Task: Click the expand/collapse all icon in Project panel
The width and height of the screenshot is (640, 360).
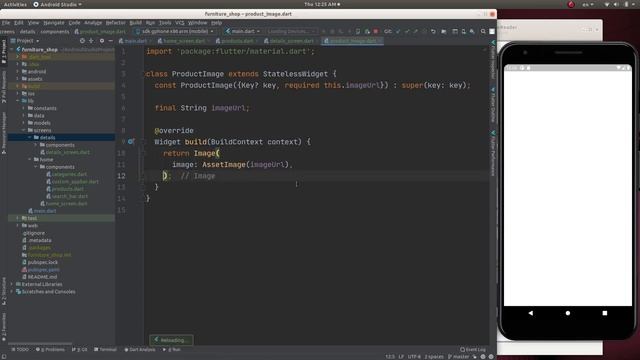Action: pos(91,41)
